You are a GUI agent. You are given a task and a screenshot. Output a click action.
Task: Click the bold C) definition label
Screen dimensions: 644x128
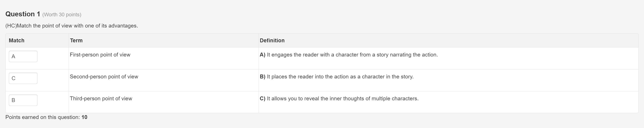[x=262, y=99]
